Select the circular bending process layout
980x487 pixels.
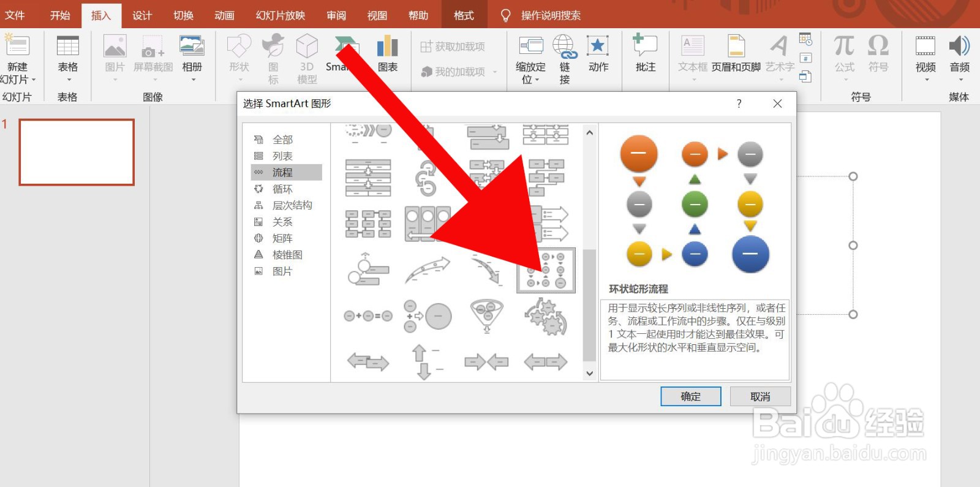[546, 270]
